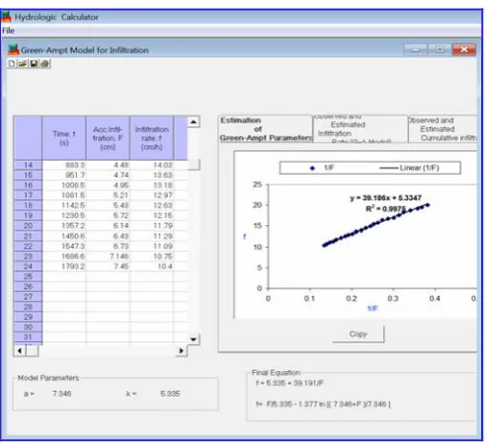Click accumulated infiltration cell 4.48
The height and width of the screenshot is (448, 487).
coord(108,165)
